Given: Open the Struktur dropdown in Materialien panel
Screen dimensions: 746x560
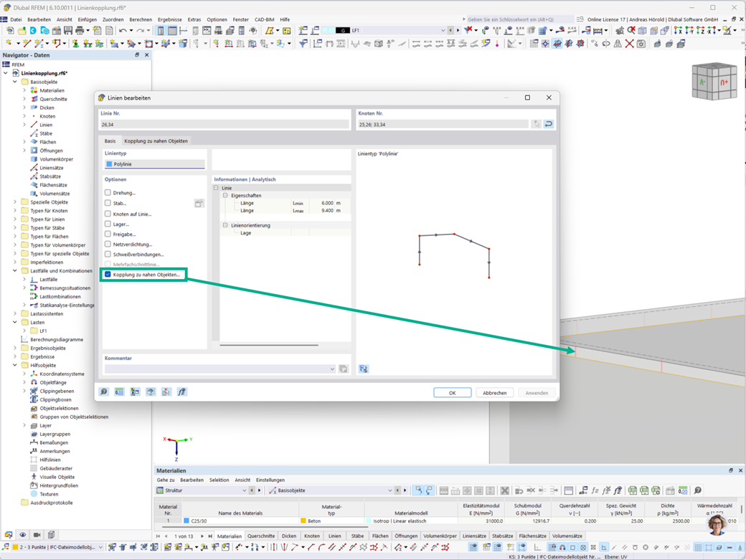Looking at the screenshot, I should (x=245, y=490).
